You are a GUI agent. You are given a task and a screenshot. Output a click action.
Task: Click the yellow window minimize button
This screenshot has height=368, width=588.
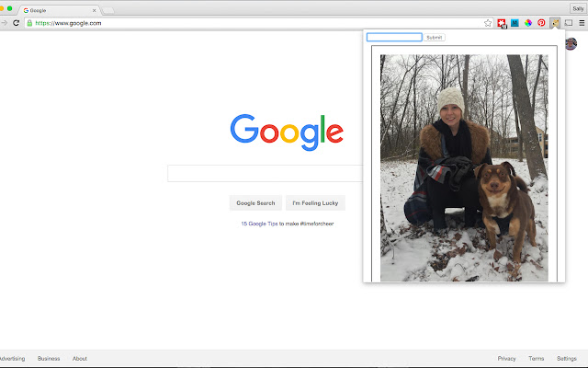coord(2,8)
